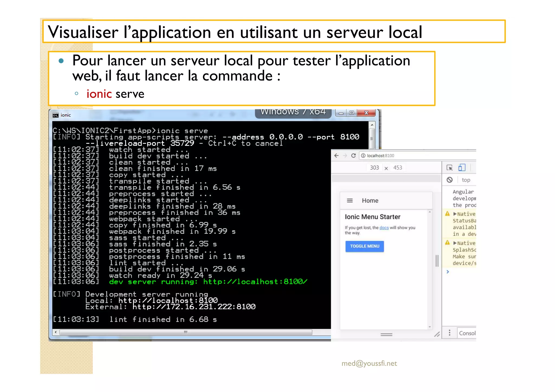Click the vertical viewport resize handle
The width and height of the screenshot is (555, 392).
tap(437, 261)
